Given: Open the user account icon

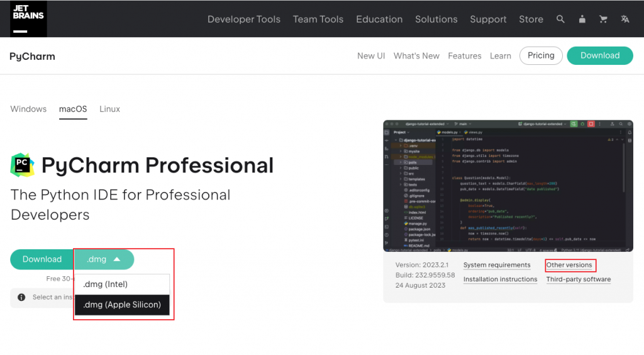Looking at the screenshot, I should 582,20.
